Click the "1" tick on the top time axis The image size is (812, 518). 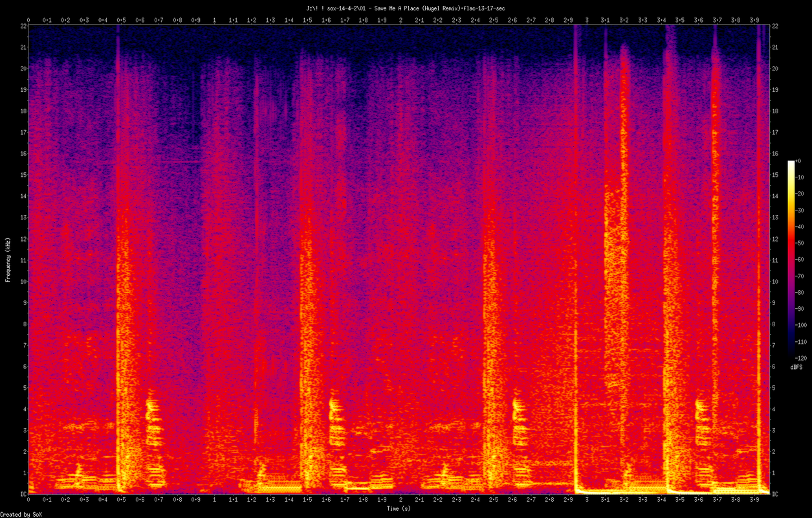pyautogui.click(x=214, y=20)
